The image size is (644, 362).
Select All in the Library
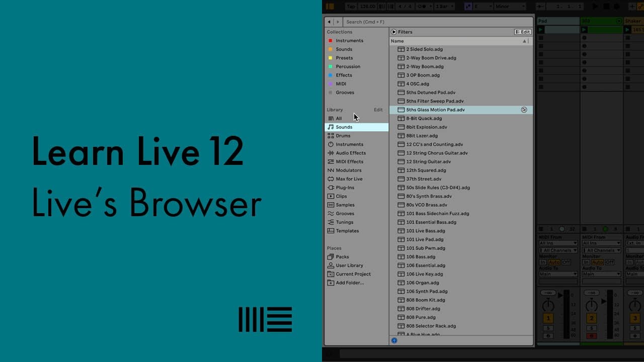pyautogui.click(x=356, y=119)
